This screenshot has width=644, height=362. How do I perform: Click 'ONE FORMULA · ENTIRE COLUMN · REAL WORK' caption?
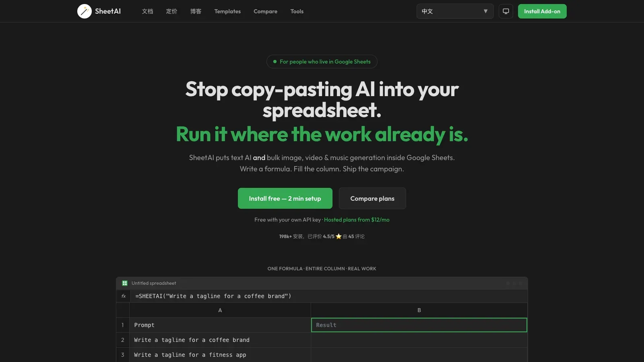pyautogui.click(x=322, y=269)
